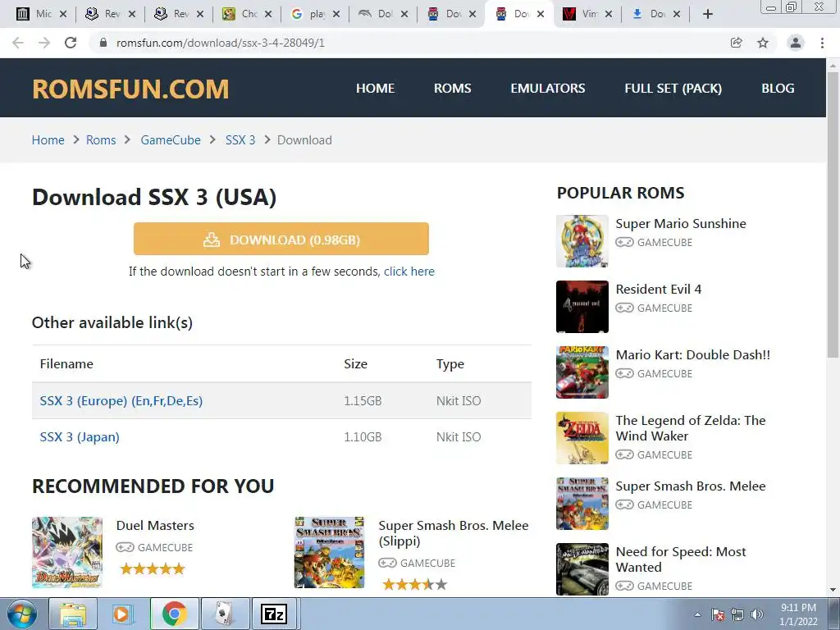Reload the page with the refresh icon
The image size is (840, 630).
coord(71,43)
